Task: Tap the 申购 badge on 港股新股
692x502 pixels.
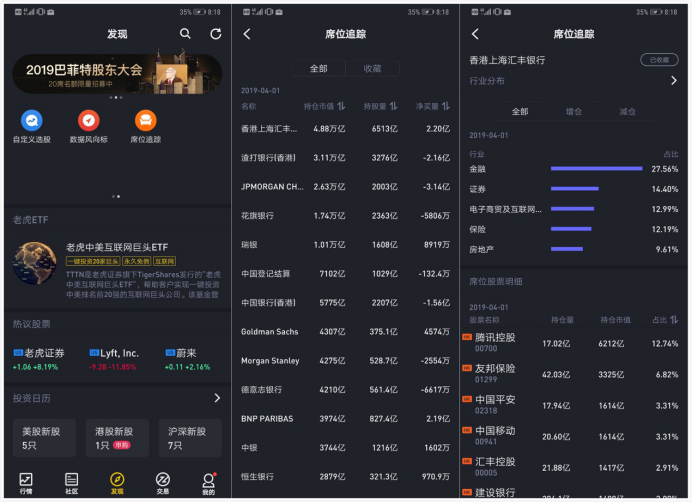Action: pyautogui.click(x=122, y=445)
